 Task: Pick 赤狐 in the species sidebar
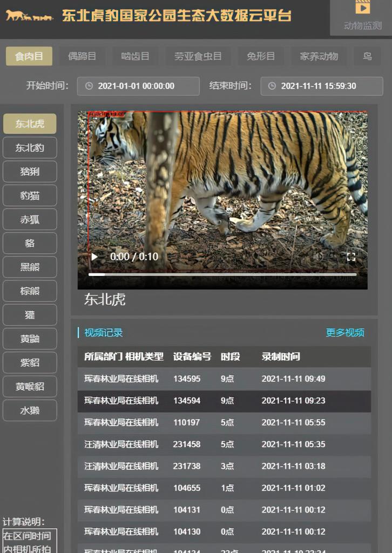click(30, 220)
